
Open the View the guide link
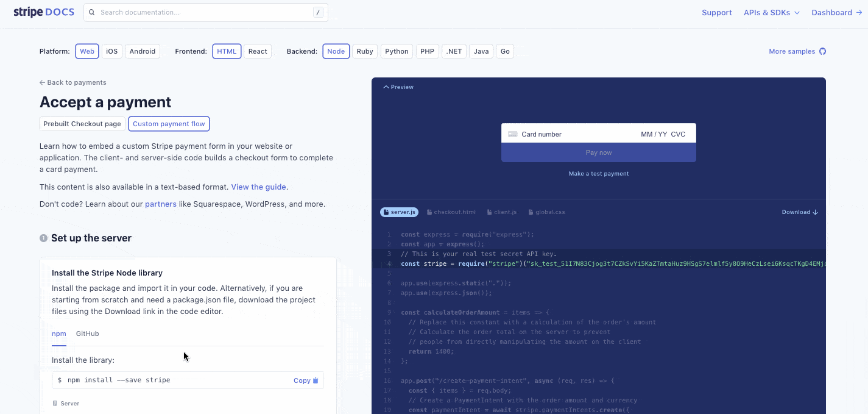pos(259,187)
